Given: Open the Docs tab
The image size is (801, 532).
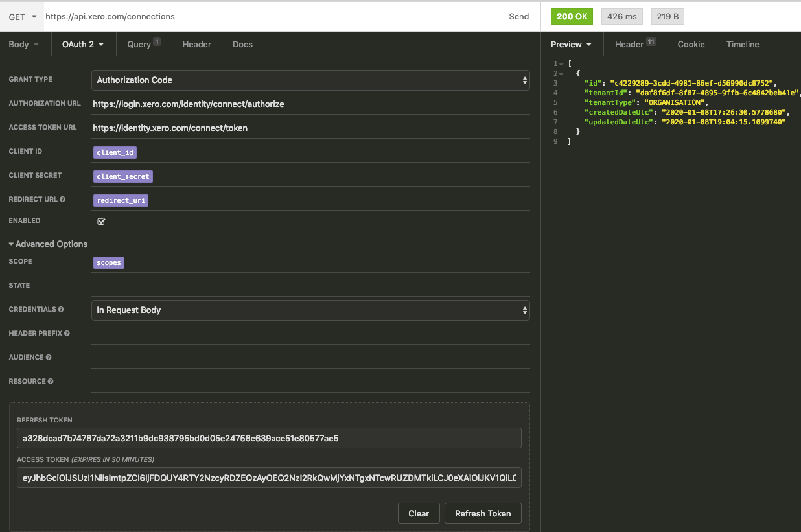Looking at the screenshot, I should (242, 44).
